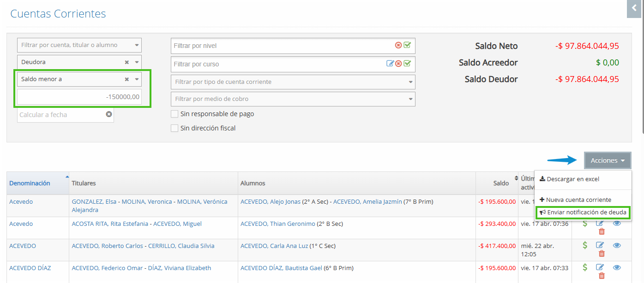Click the Acciones button

tap(607, 160)
